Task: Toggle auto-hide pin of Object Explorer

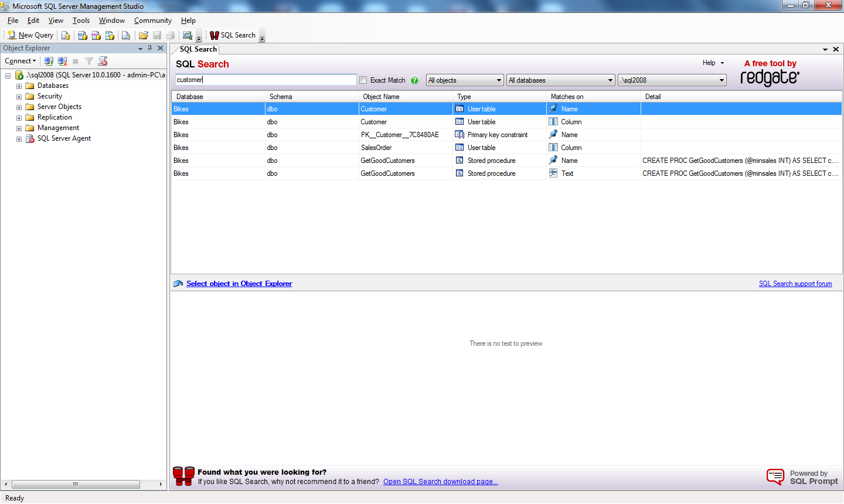Action: coord(150,48)
